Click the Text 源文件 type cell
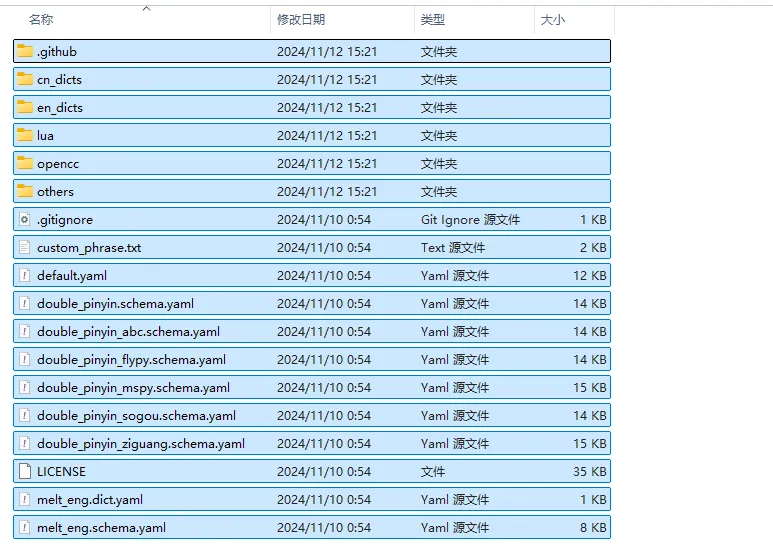Image resolution: width=773 pixels, height=547 pixels. pos(453,248)
